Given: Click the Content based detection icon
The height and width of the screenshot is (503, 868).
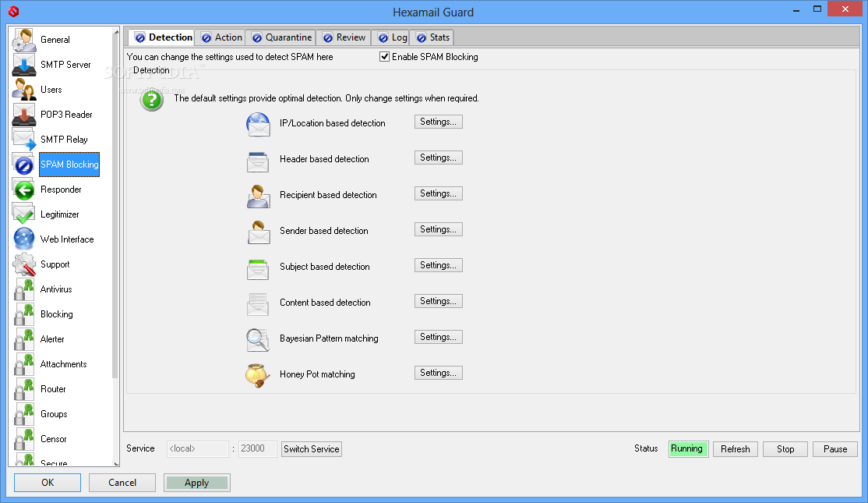Looking at the screenshot, I should 258,304.
